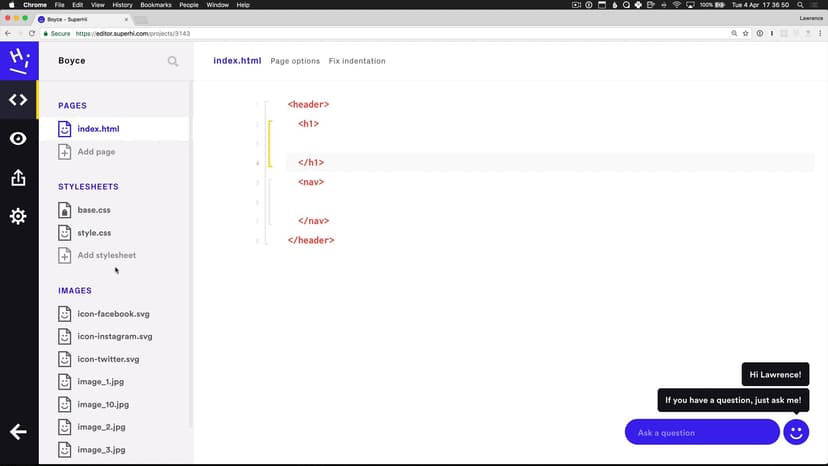
Task: Open style.css stylesheet
Action: (x=94, y=233)
